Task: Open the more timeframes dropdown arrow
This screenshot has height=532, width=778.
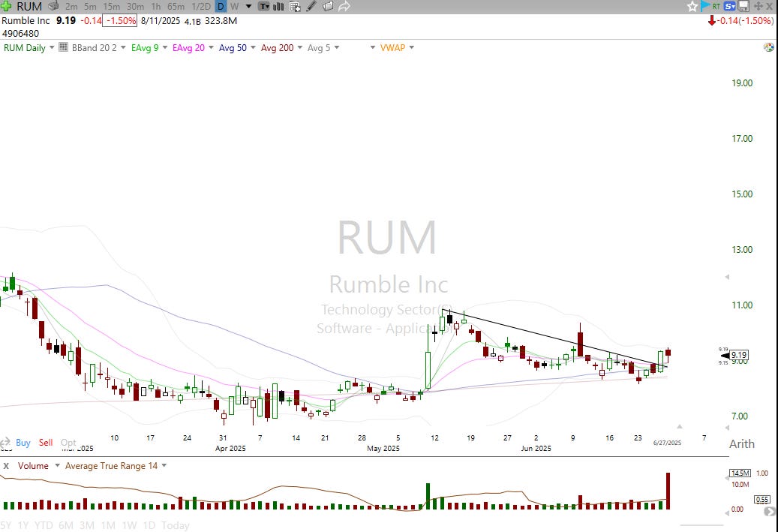Action: click(248, 7)
